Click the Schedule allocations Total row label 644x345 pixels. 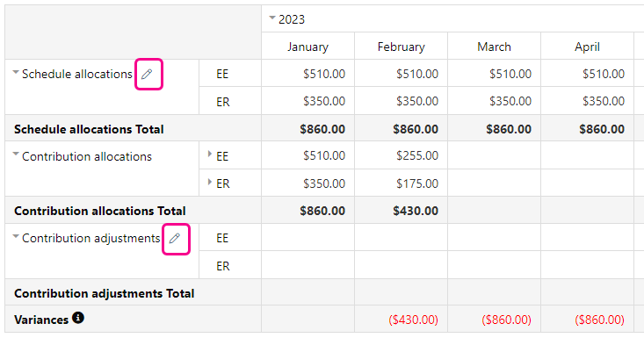click(89, 129)
